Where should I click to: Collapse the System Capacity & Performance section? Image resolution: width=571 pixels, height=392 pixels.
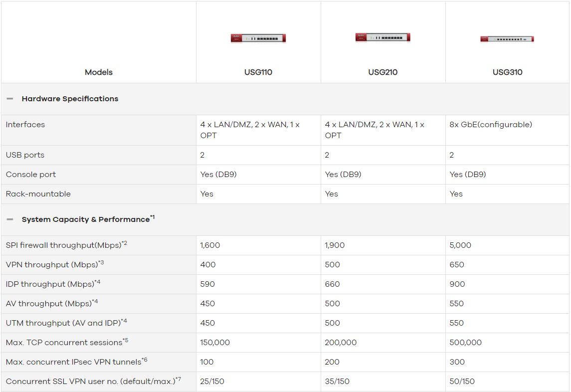(x=10, y=219)
